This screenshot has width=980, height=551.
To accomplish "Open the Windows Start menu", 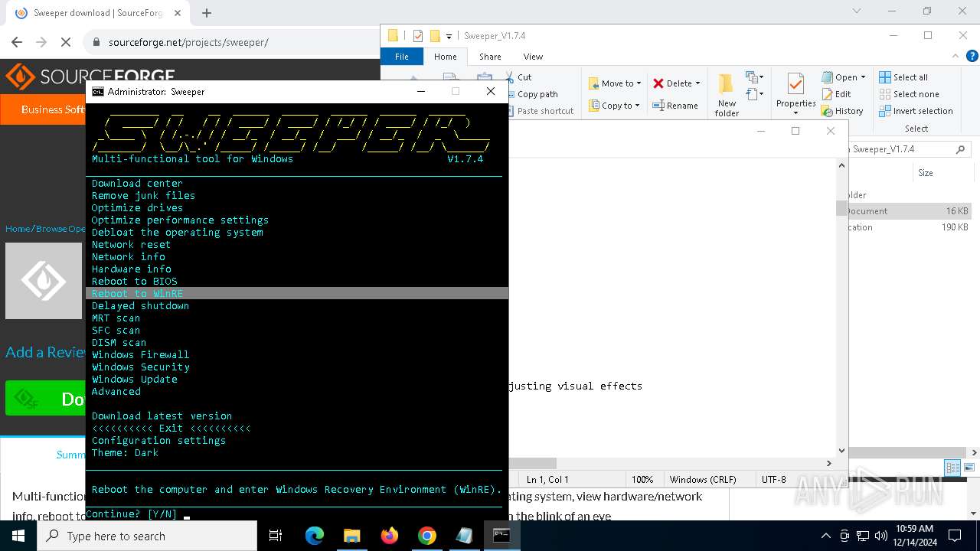I will pyautogui.click(x=18, y=536).
